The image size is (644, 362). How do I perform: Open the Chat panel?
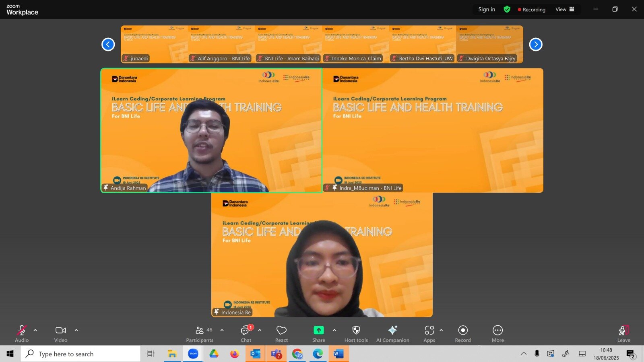[x=246, y=334]
